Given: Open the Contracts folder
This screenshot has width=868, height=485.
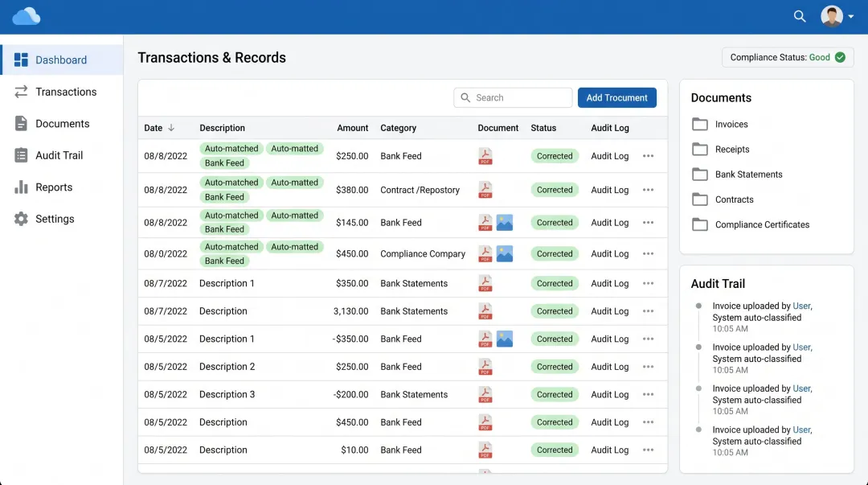Looking at the screenshot, I should 723,199.
